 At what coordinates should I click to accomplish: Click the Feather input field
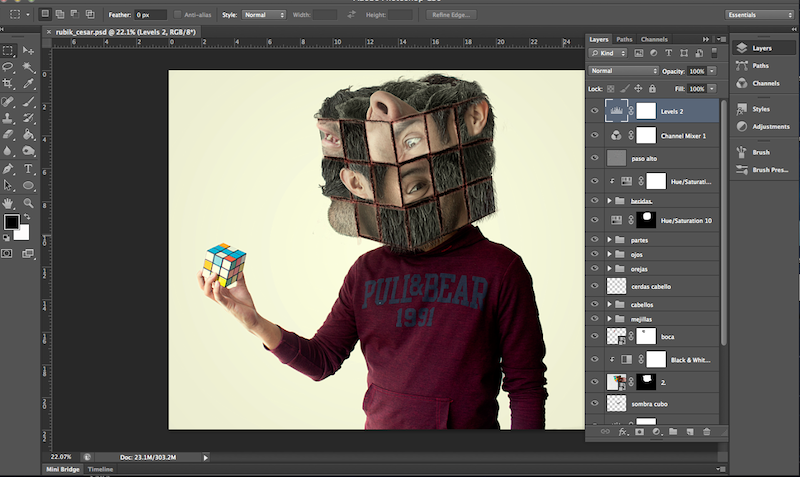151,15
